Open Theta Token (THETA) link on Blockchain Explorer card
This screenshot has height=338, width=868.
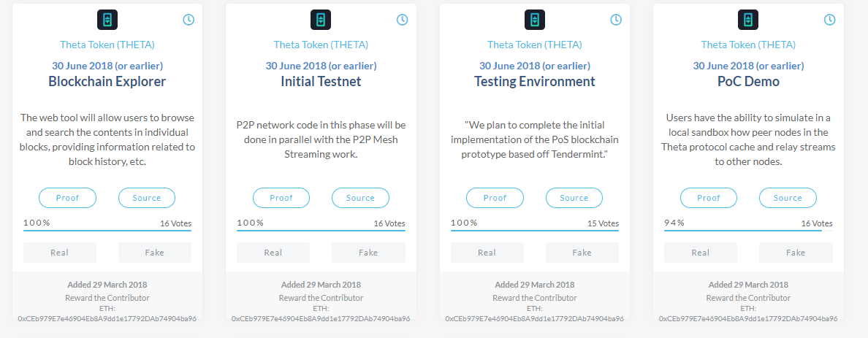107,45
